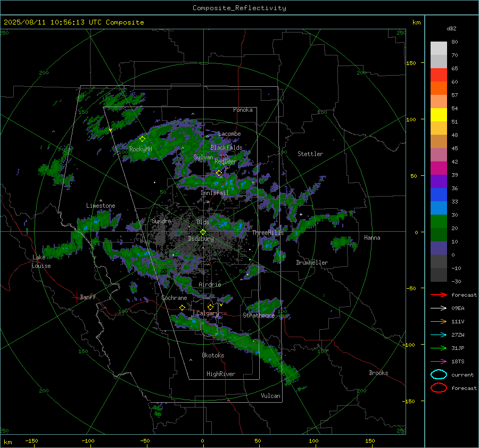Click the Didsbury city label

pyautogui.click(x=201, y=239)
